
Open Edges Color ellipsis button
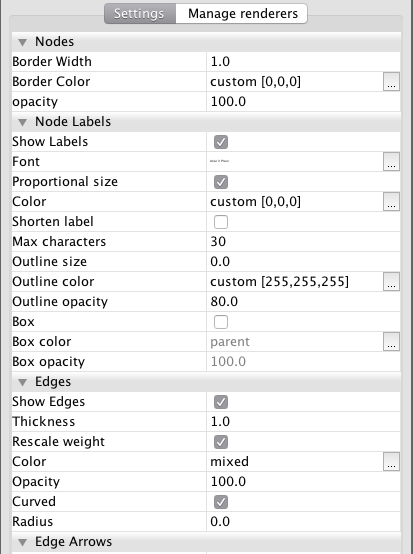391,461
